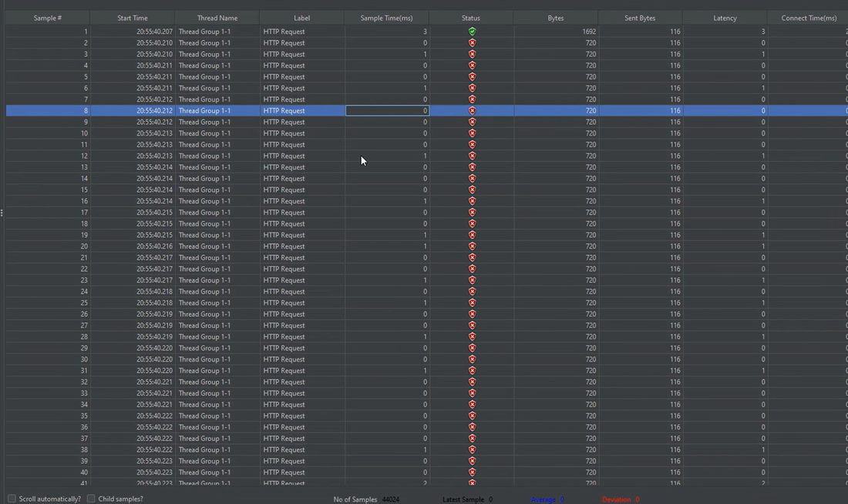Select 'Thread Group 1-1' in sample 30 row

point(204,359)
